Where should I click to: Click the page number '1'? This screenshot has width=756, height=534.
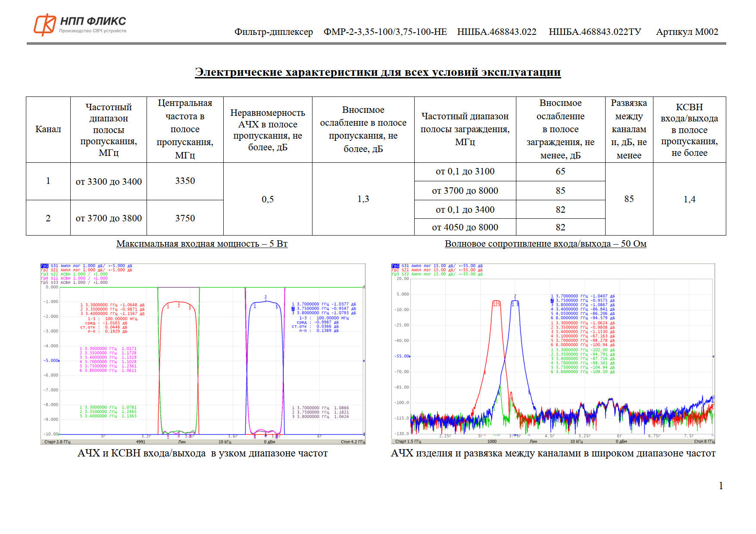(721, 486)
